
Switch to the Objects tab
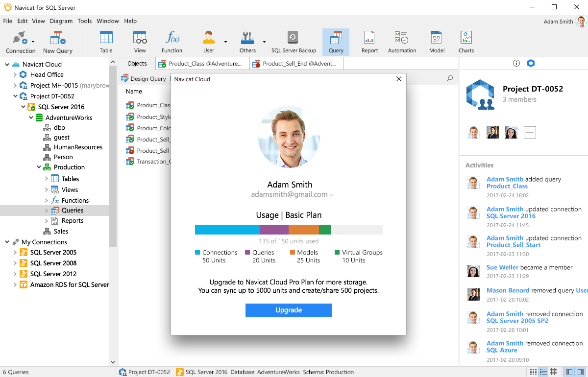[x=137, y=64]
